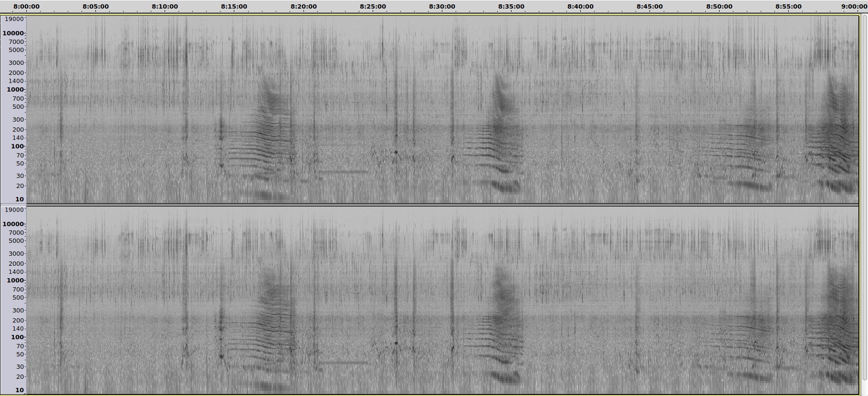Click the 8:30:00 mark on the timeline ruler
The width and height of the screenshot is (868, 396).
click(x=442, y=6)
